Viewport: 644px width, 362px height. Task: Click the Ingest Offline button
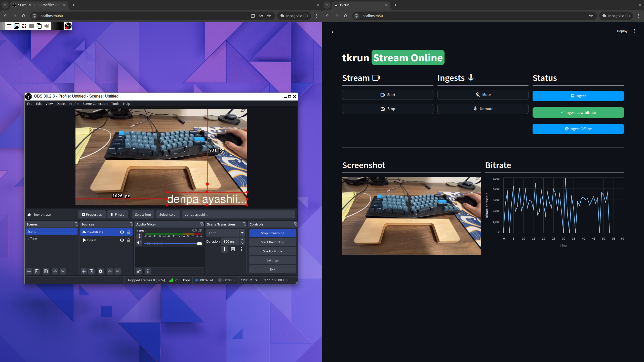click(578, 129)
